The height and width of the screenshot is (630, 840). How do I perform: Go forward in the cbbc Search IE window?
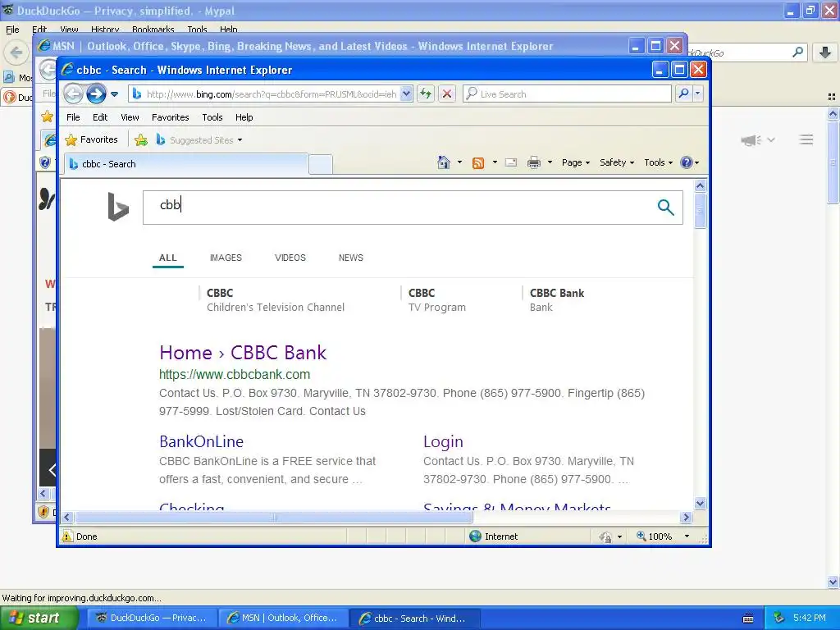point(97,94)
